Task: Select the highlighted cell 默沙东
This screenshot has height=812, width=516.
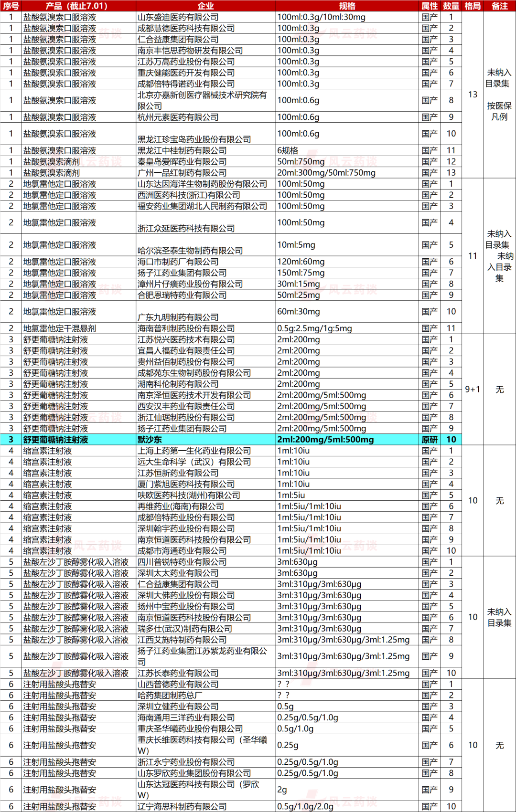Action: coord(206,440)
